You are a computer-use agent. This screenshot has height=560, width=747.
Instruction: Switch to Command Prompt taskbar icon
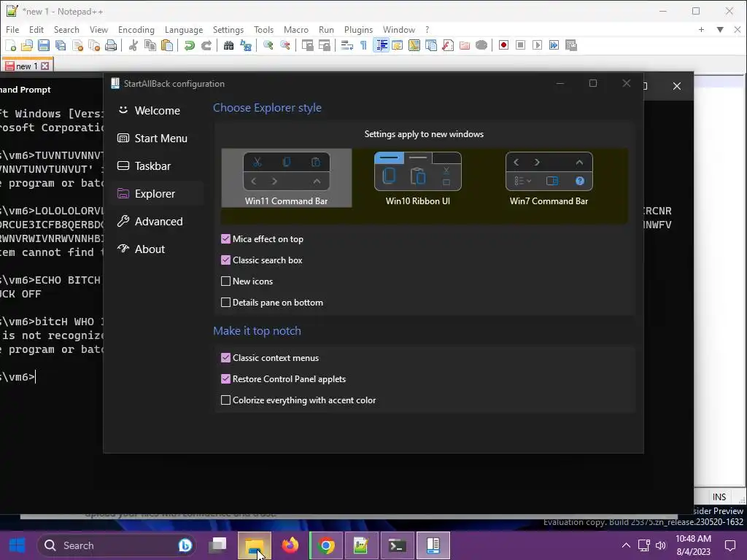click(x=397, y=545)
